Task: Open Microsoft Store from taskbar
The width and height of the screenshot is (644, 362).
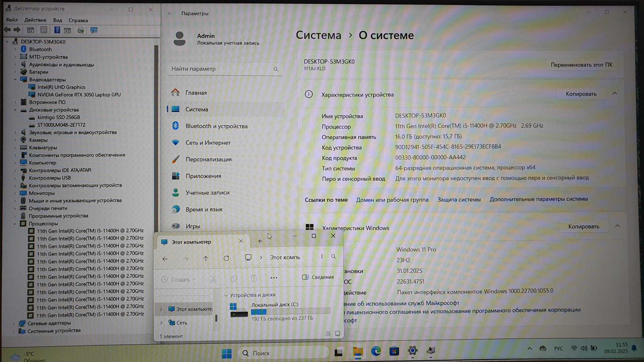Action: coord(394,351)
